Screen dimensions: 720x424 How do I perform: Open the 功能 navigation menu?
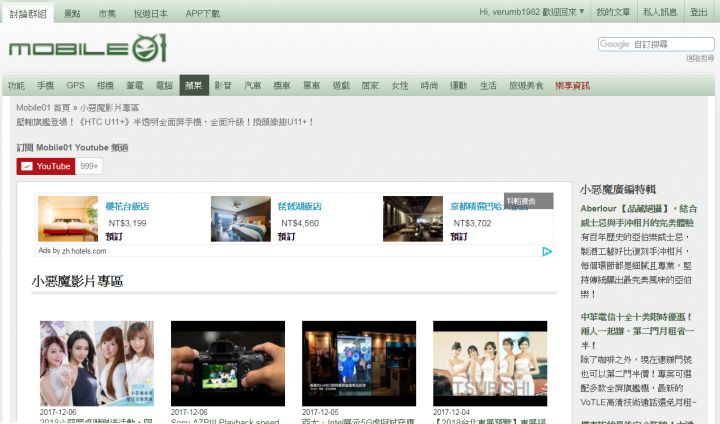tap(16, 85)
